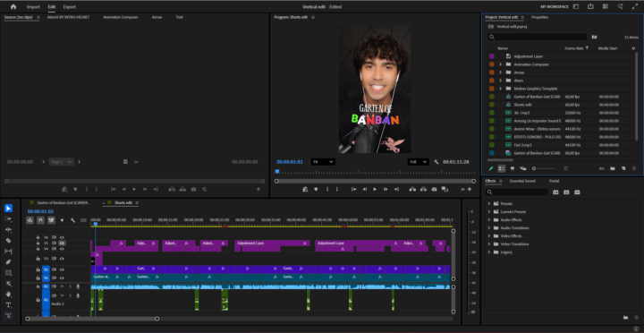Toggle the timeline Snap magnet icon
Screen dimensions: 644x333
40,220
